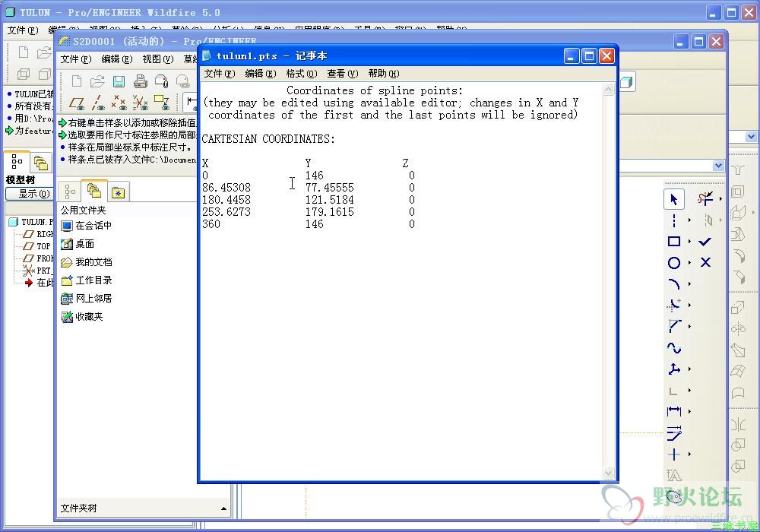
Task: Open the flyout arrow next to the Circle tool
Action: tap(690, 263)
